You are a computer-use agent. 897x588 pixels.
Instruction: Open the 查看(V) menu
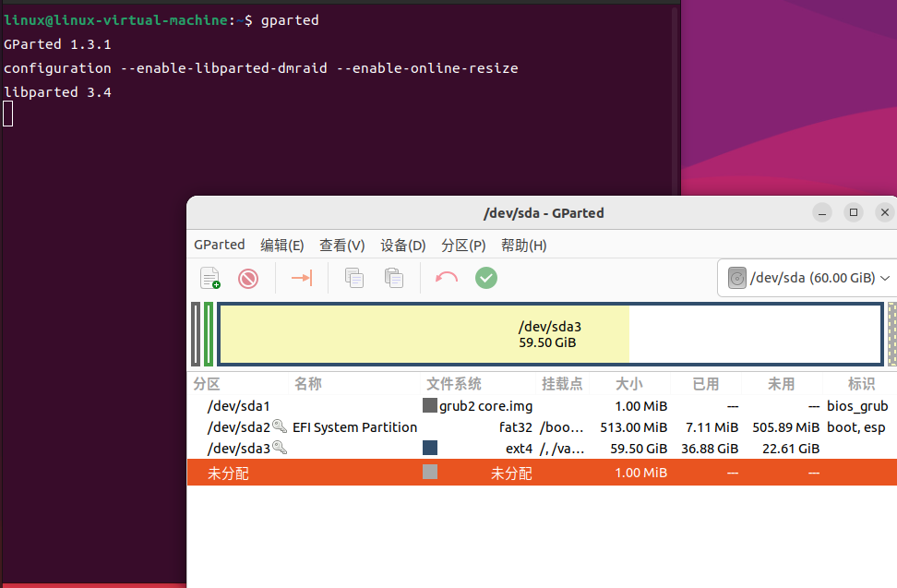click(342, 245)
